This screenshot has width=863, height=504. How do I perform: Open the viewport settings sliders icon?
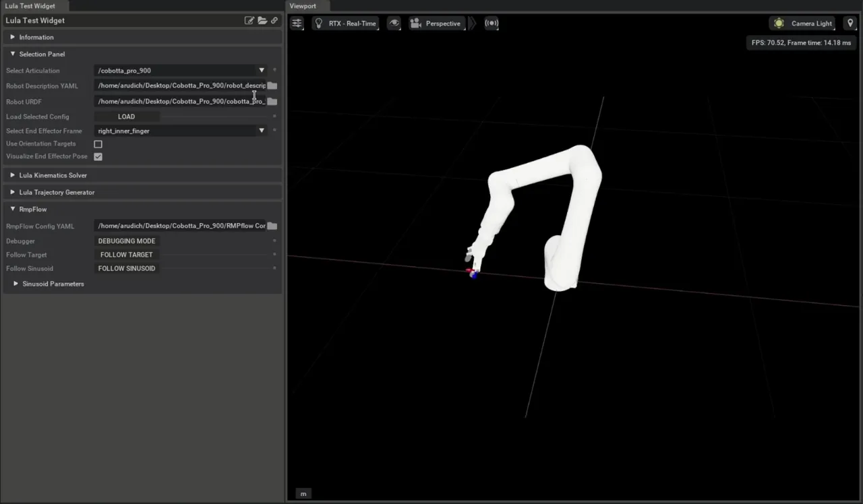(x=297, y=24)
